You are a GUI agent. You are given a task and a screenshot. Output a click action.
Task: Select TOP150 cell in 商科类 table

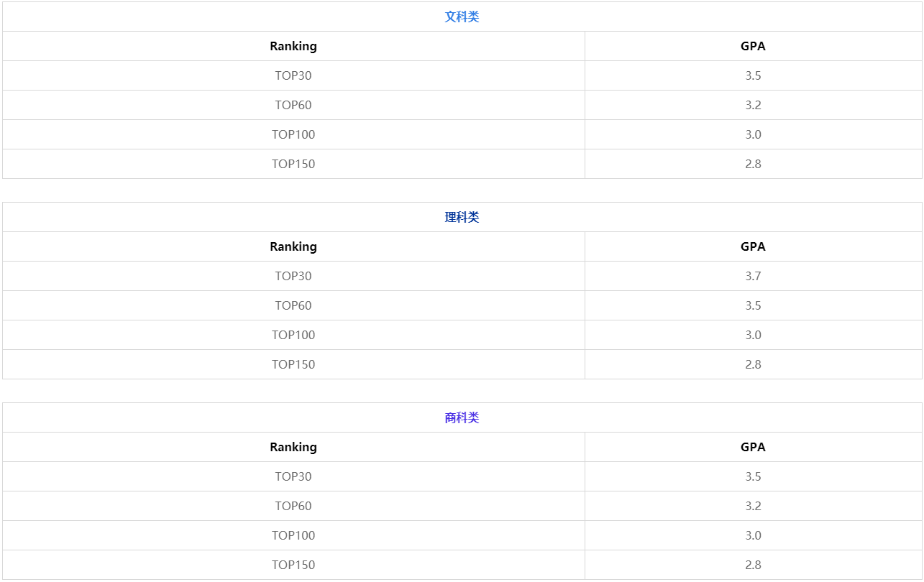point(293,565)
